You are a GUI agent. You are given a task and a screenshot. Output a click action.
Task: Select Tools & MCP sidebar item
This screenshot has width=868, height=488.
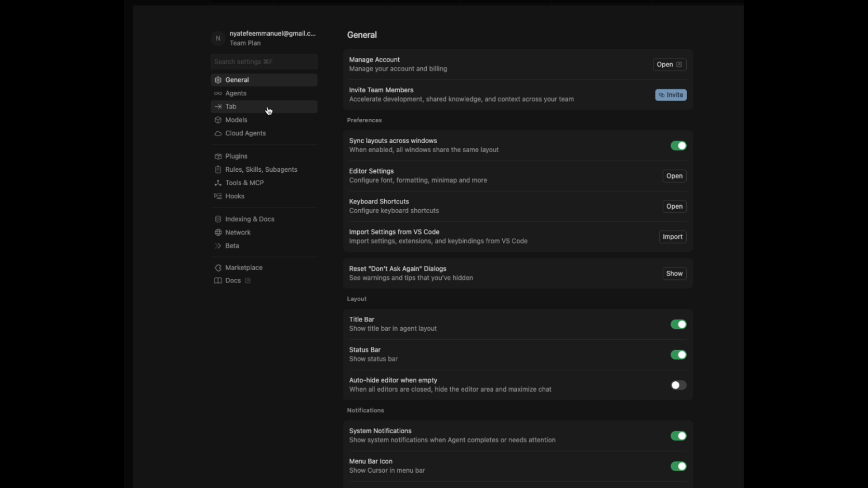coord(264,183)
